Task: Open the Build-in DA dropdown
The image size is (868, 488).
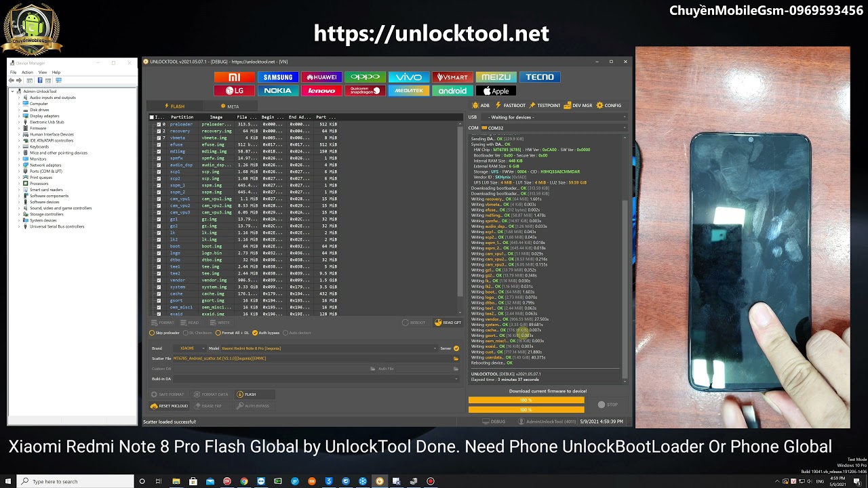Action: 317,379
